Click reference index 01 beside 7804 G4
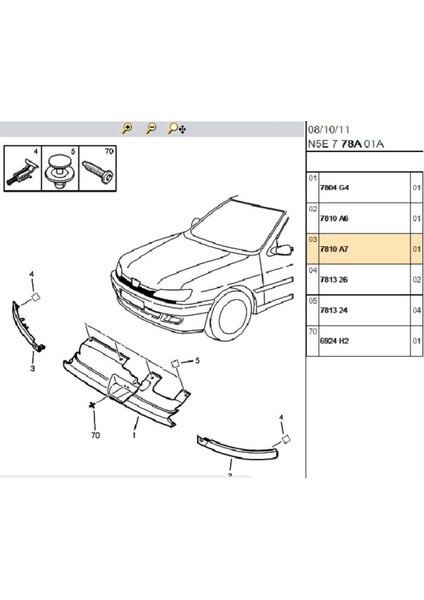 (313, 178)
